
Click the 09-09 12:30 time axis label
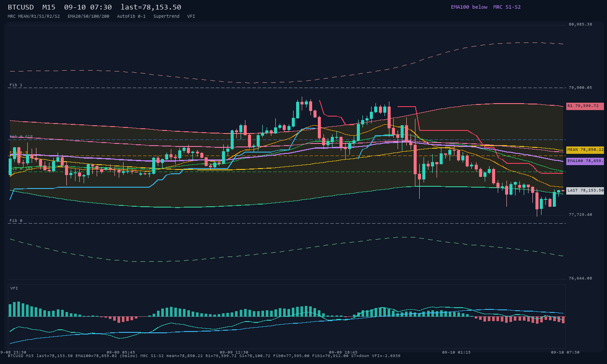tap(234, 352)
